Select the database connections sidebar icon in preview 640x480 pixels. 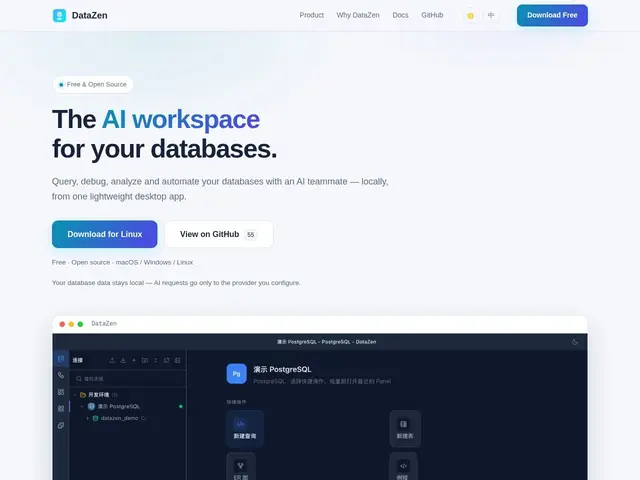(61, 359)
